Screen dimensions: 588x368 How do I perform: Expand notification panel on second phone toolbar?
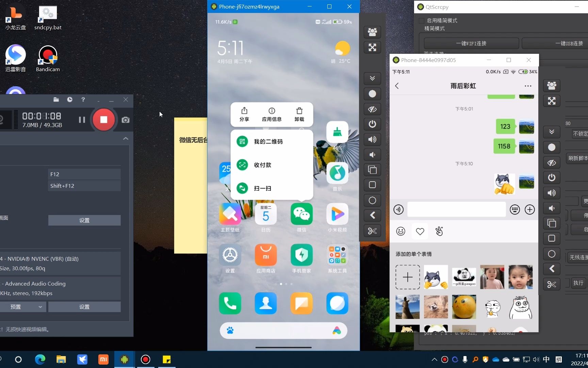[552, 132]
